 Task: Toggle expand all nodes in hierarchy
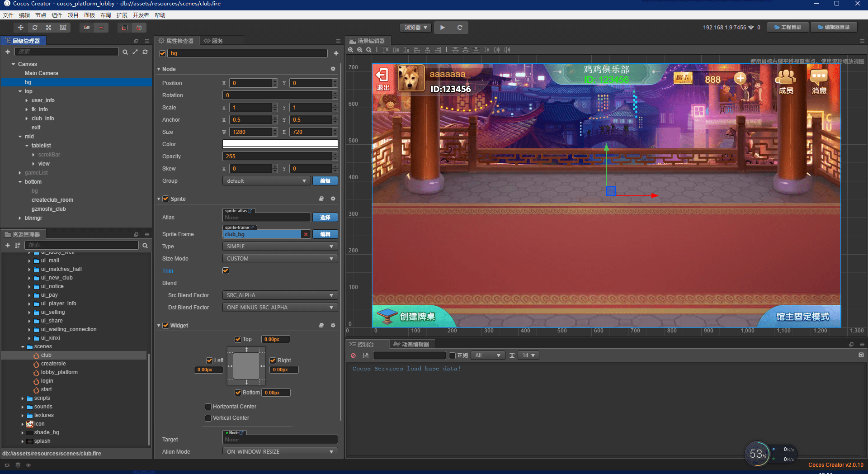pyautogui.click(x=135, y=52)
